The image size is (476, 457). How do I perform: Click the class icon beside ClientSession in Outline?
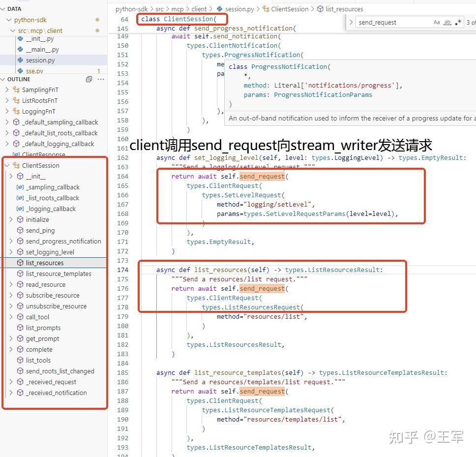click(18, 165)
